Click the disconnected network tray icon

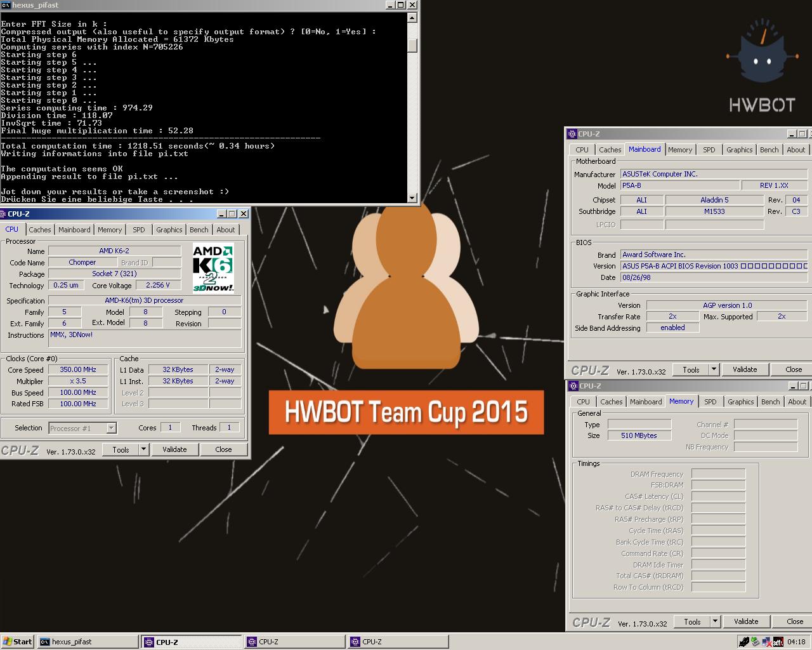767,642
